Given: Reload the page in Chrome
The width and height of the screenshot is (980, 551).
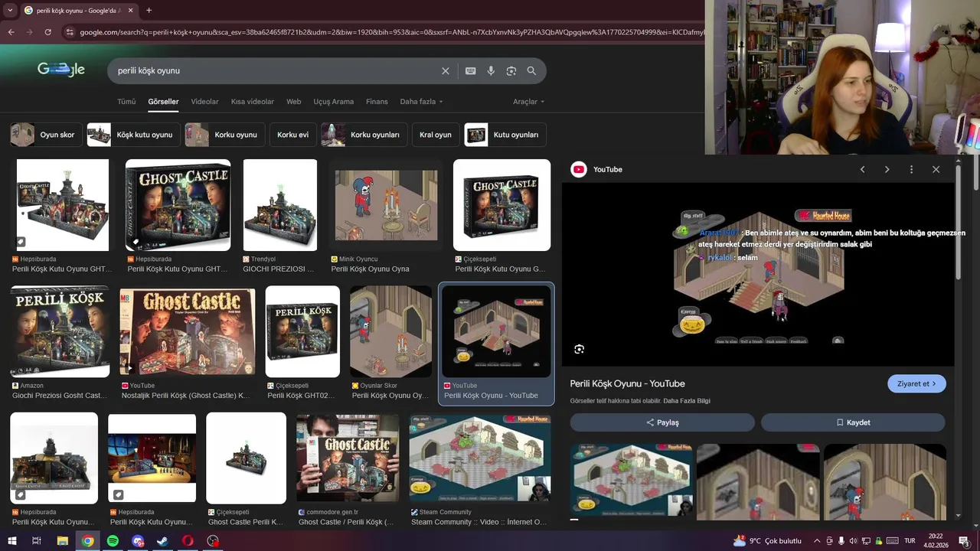Looking at the screenshot, I should [x=47, y=32].
